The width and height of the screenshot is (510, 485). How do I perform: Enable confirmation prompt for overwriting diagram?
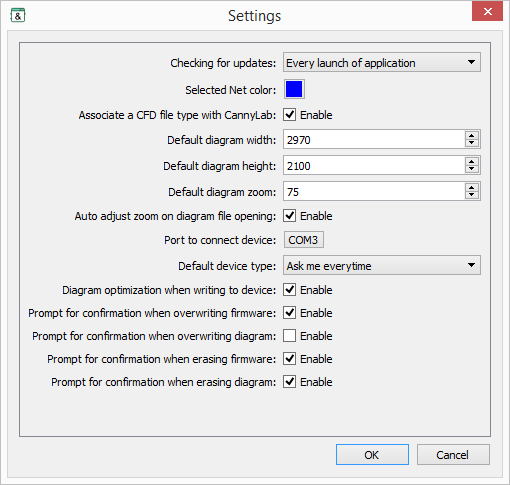coord(289,336)
